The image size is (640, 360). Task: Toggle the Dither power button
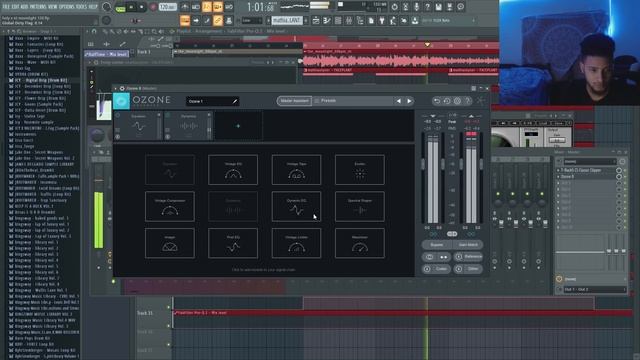[459, 269]
